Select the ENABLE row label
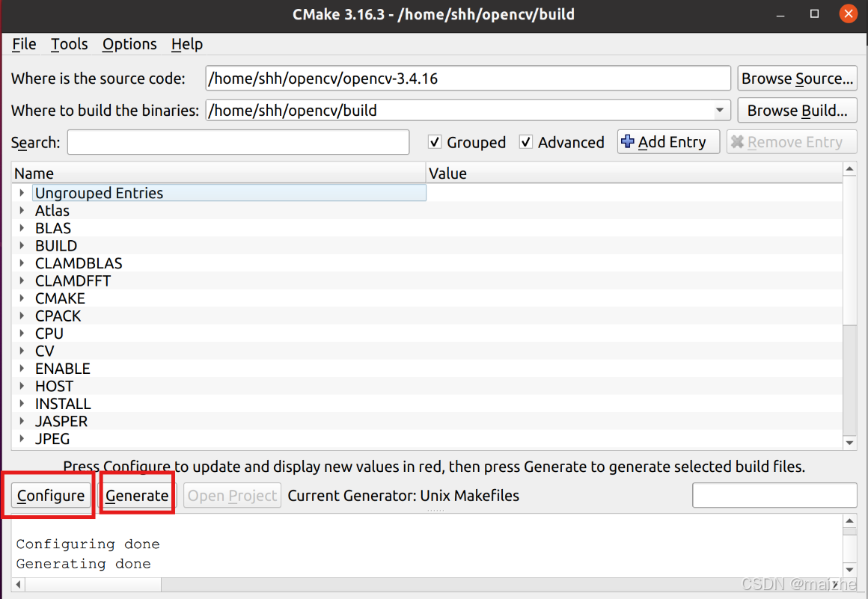This screenshot has width=868, height=599. [x=63, y=369]
